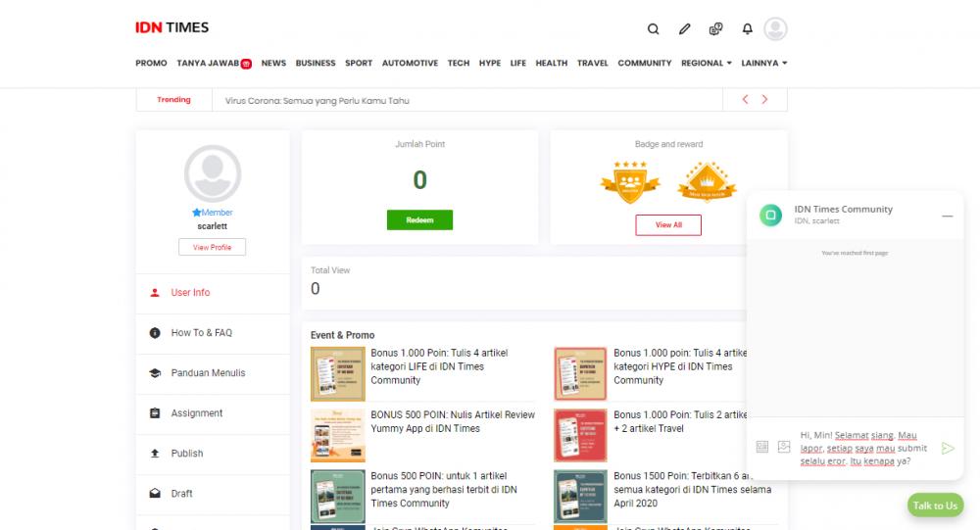The width and height of the screenshot is (980, 530).
Task: Click the blue Member star icon
Action: coord(196,213)
